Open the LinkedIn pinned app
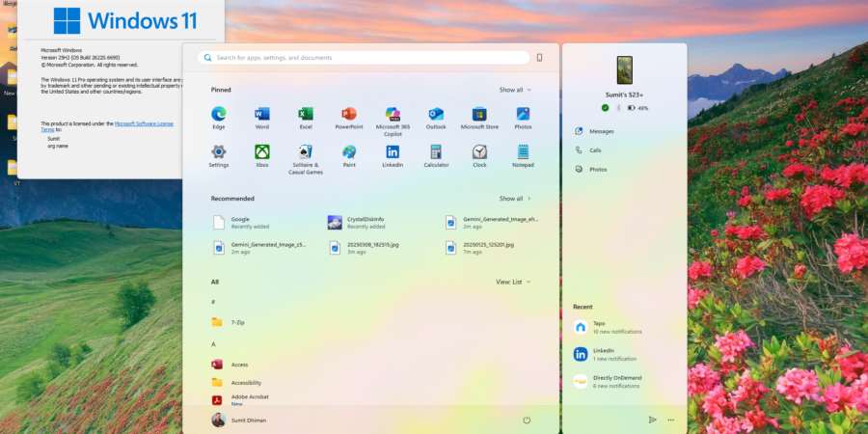Screen dimensions: 868x434 [393, 156]
